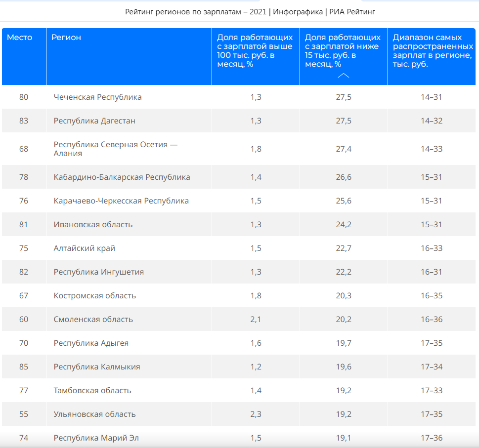Click rank 75 in Алтайский край row

tap(24, 248)
